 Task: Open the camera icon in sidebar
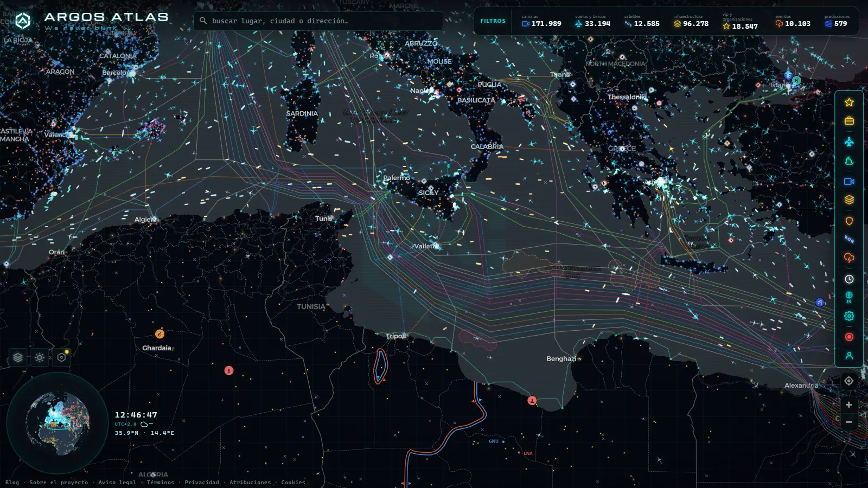pyautogui.click(x=849, y=182)
